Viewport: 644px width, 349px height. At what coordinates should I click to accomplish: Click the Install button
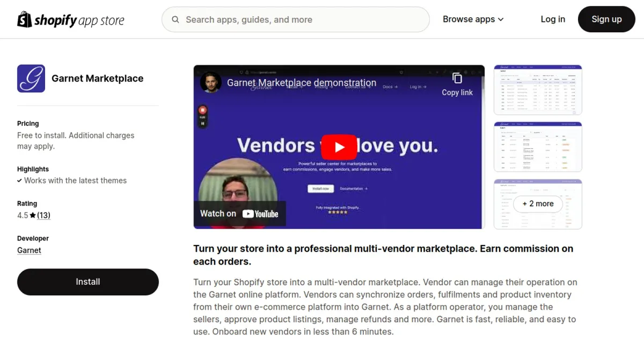(x=88, y=282)
